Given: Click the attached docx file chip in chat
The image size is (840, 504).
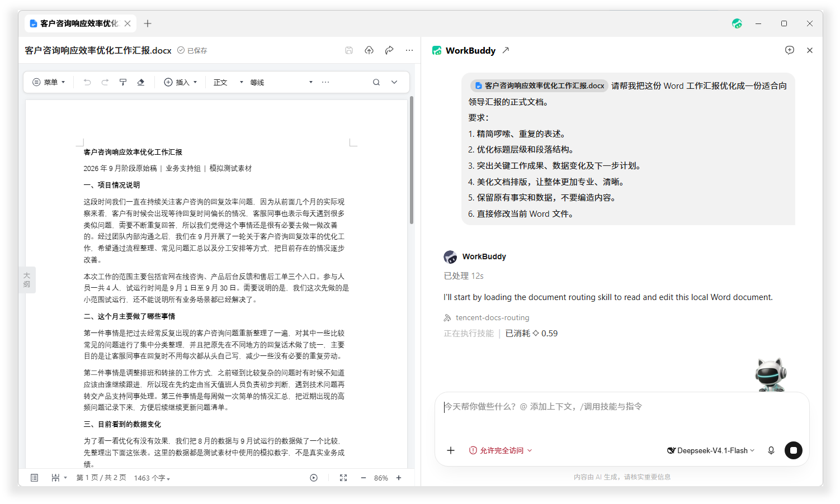Looking at the screenshot, I should [540, 85].
